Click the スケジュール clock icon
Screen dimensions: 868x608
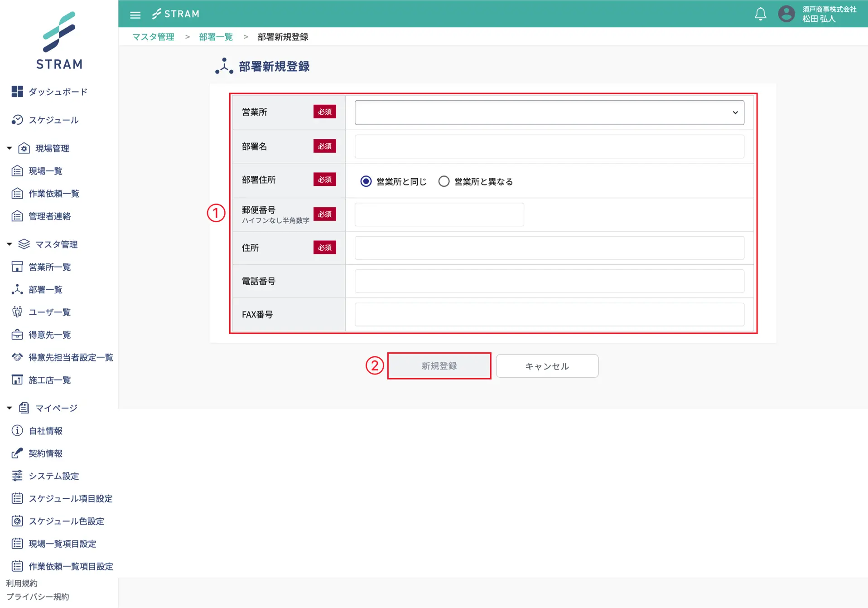point(17,120)
